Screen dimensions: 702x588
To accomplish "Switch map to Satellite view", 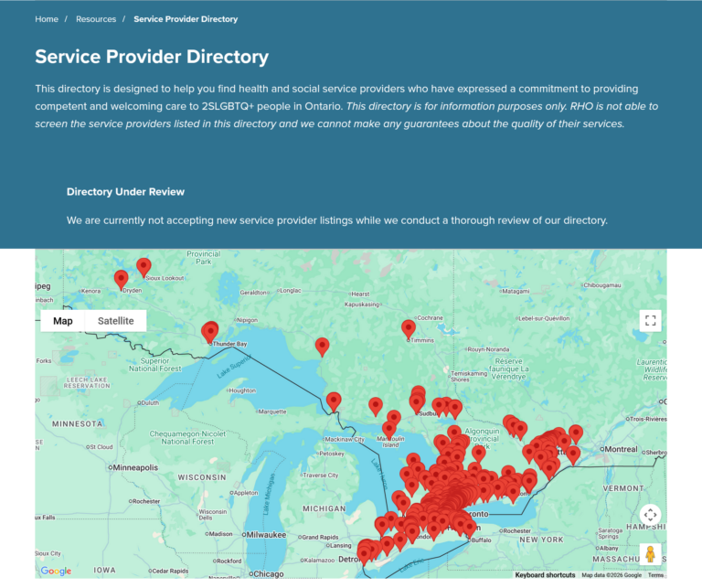I will click(115, 321).
